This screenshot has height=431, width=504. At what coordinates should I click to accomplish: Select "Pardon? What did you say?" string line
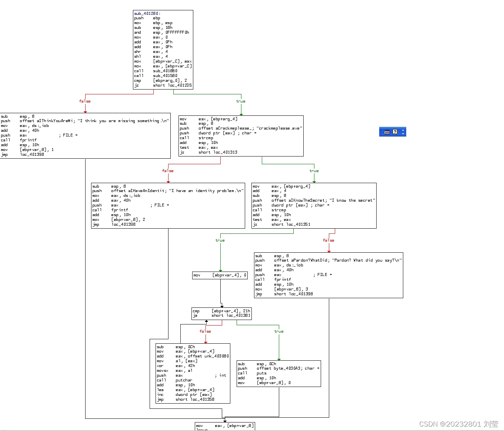(x=328, y=260)
